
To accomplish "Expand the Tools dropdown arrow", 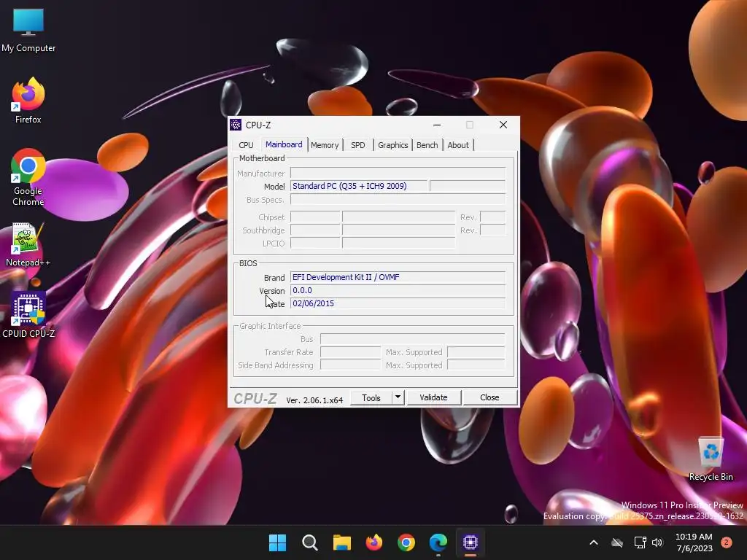I will click(x=398, y=397).
